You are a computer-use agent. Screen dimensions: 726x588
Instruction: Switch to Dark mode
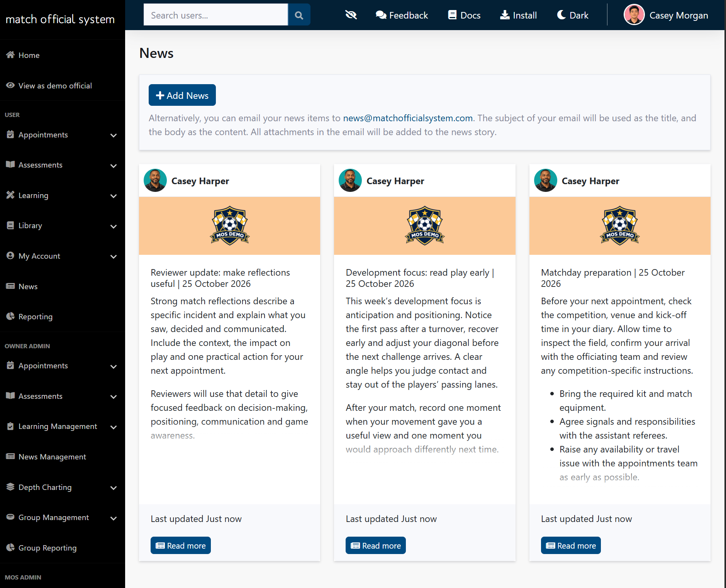[573, 15]
